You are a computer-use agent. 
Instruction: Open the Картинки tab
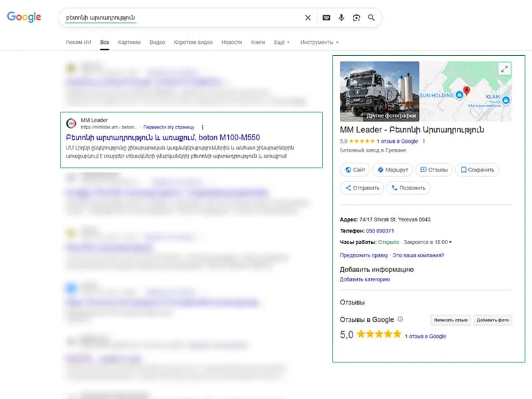coord(129,42)
